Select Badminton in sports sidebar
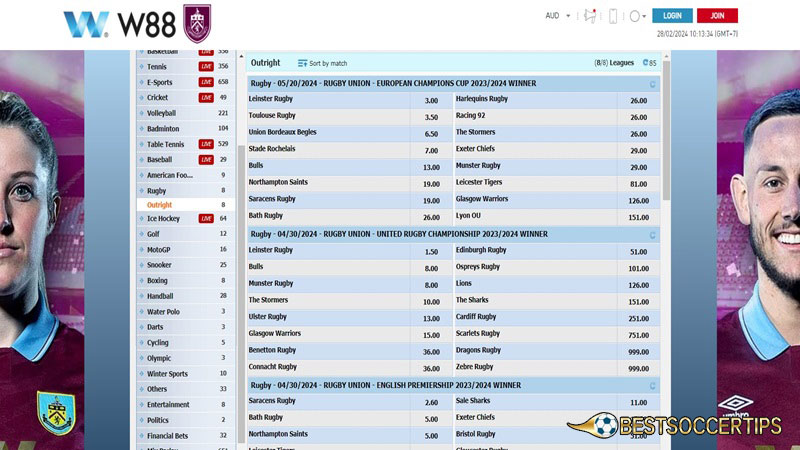The width and height of the screenshot is (800, 450). (x=163, y=129)
